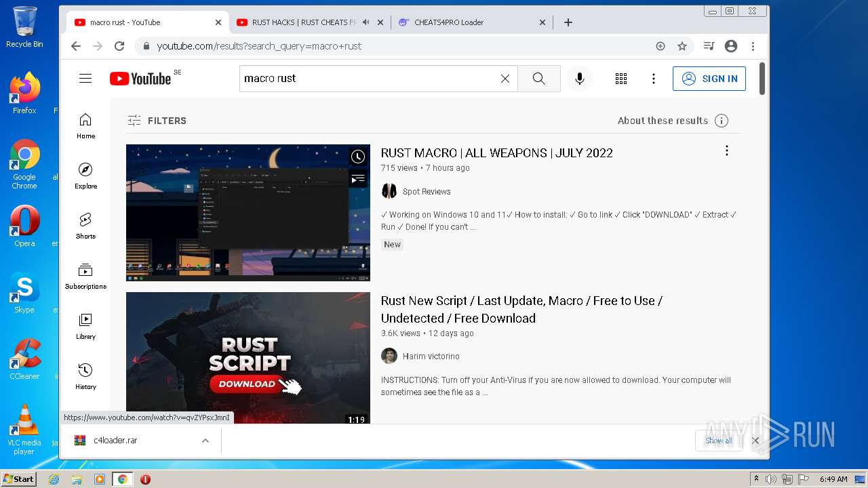The image size is (868, 488).
Task: Open the YouTube hamburger guide menu
Action: click(x=85, y=79)
